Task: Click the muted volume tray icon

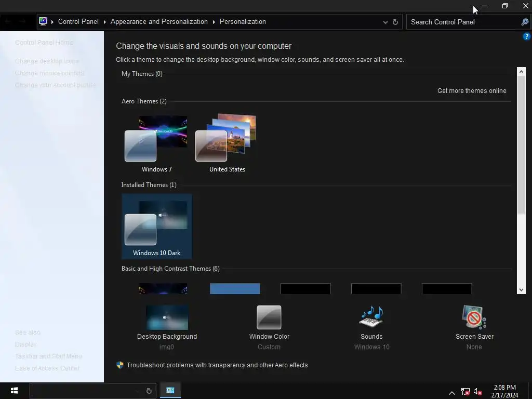Action: (x=478, y=392)
